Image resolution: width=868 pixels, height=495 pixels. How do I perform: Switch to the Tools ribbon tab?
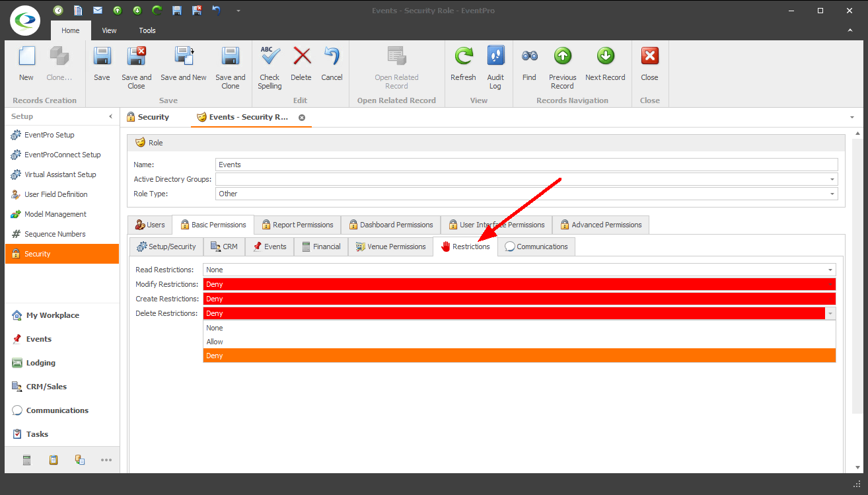[x=147, y=30]
